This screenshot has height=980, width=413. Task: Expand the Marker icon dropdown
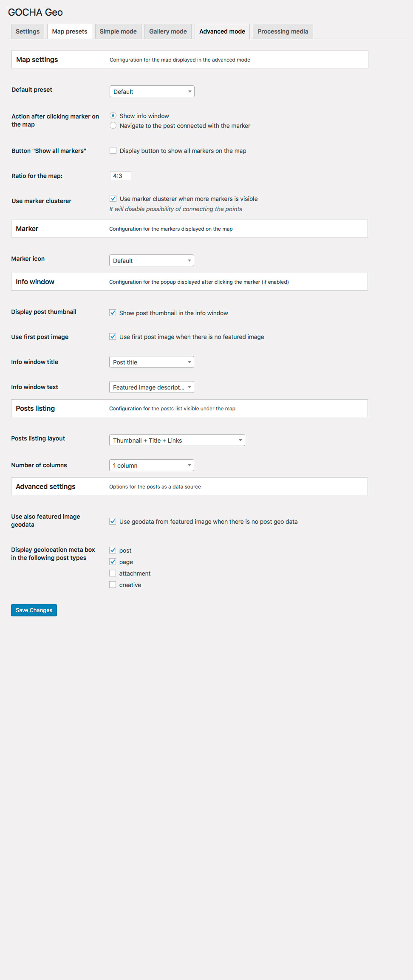tap(151, 261)
